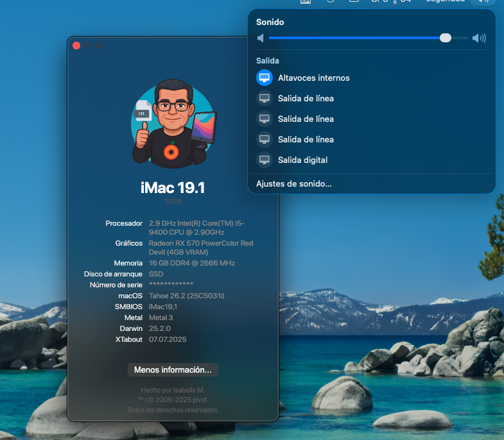
Task: Click the dimmed 2019 year under the title
Action: click(173, 201)
